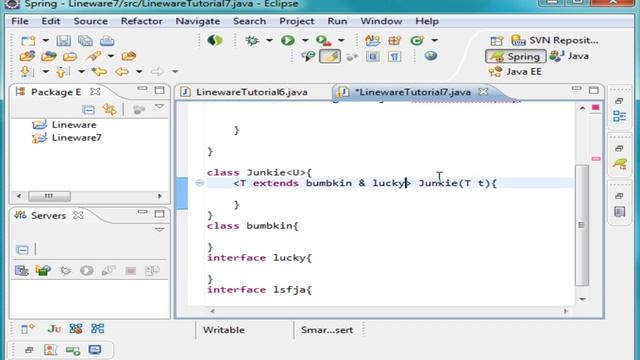Image resolution: width=640 pixels, height=360 pixels.
Task: Click the Outline view icon in right trim
Action: tap(619, 116)
